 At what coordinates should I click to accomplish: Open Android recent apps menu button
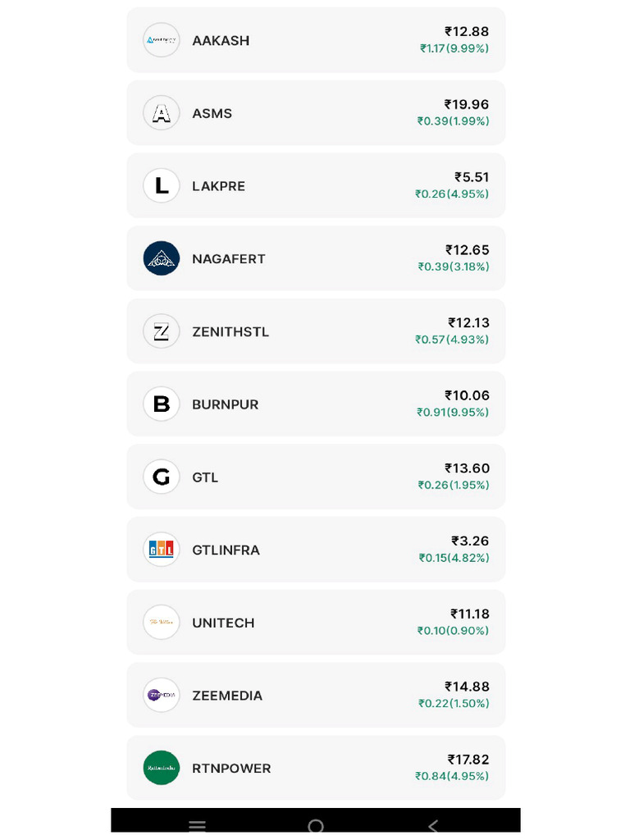197,825
